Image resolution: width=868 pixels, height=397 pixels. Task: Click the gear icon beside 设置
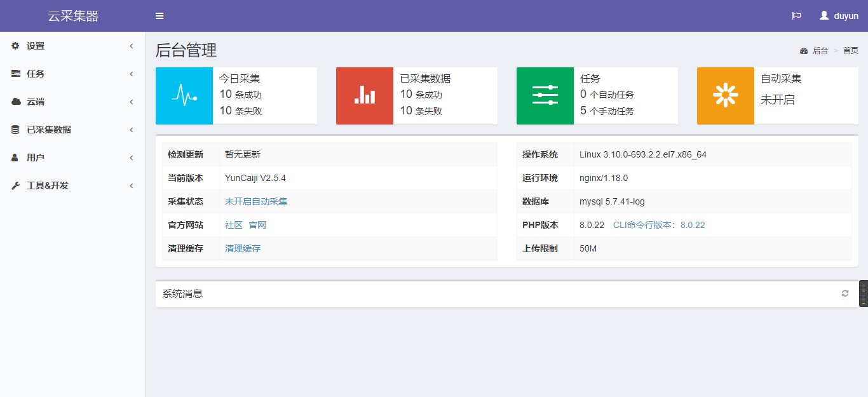click(15, 46)
